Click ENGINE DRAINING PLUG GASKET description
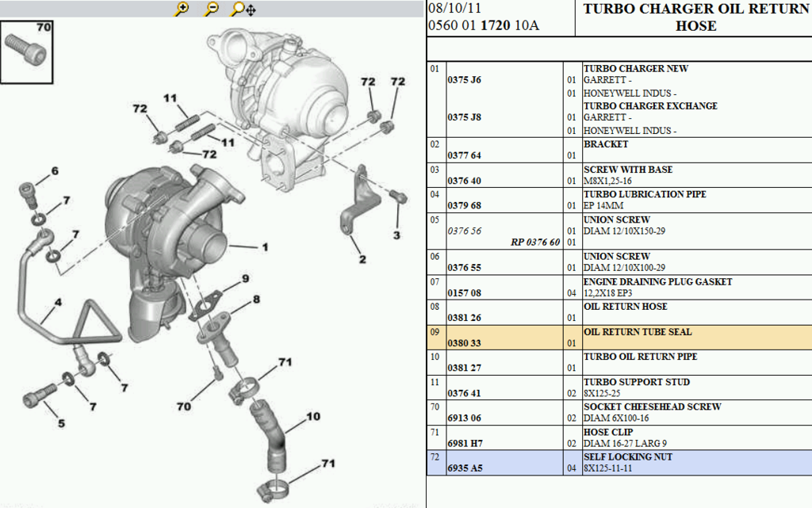The width and height of the screenshot is (812, 508). [x=657, y=281]
